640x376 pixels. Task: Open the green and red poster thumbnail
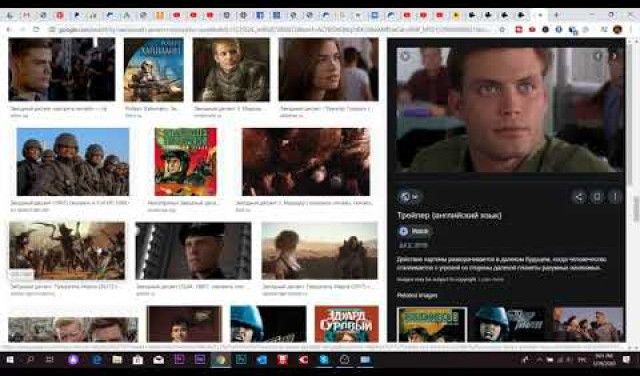click(x=186, y=162)
